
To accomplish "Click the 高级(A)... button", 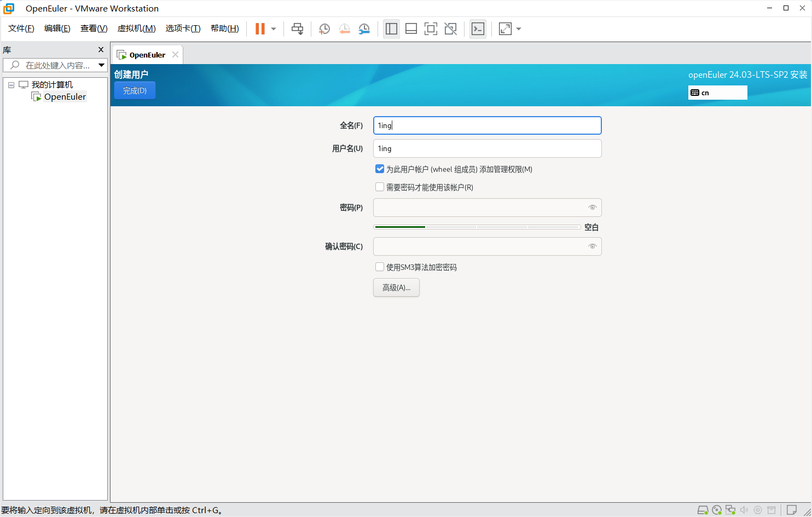I will click(x=396, y=288).
